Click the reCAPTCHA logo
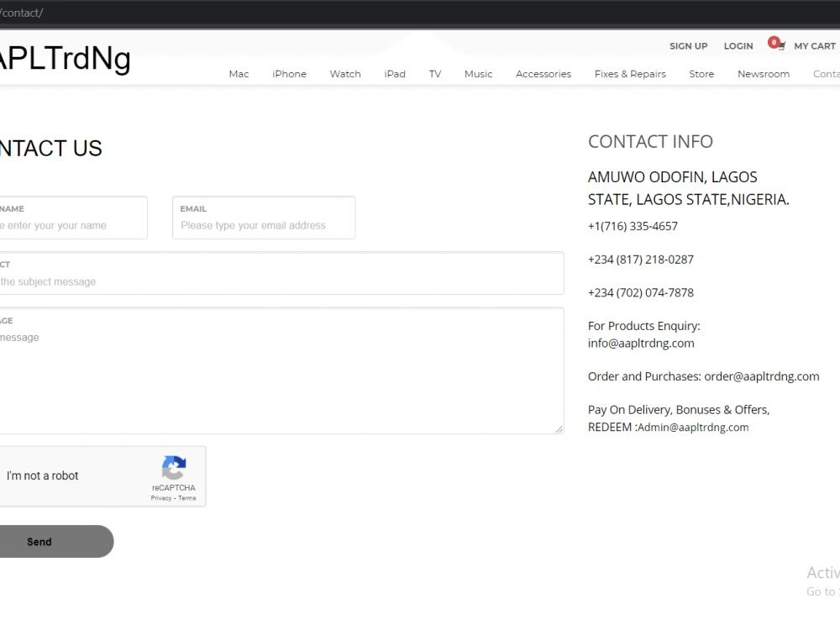 click(x=174, y=468)
